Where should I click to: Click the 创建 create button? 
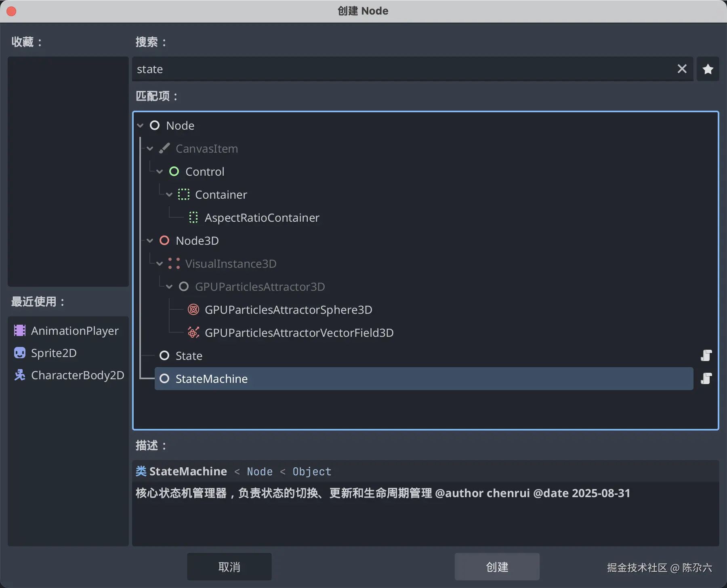[497, 567]
